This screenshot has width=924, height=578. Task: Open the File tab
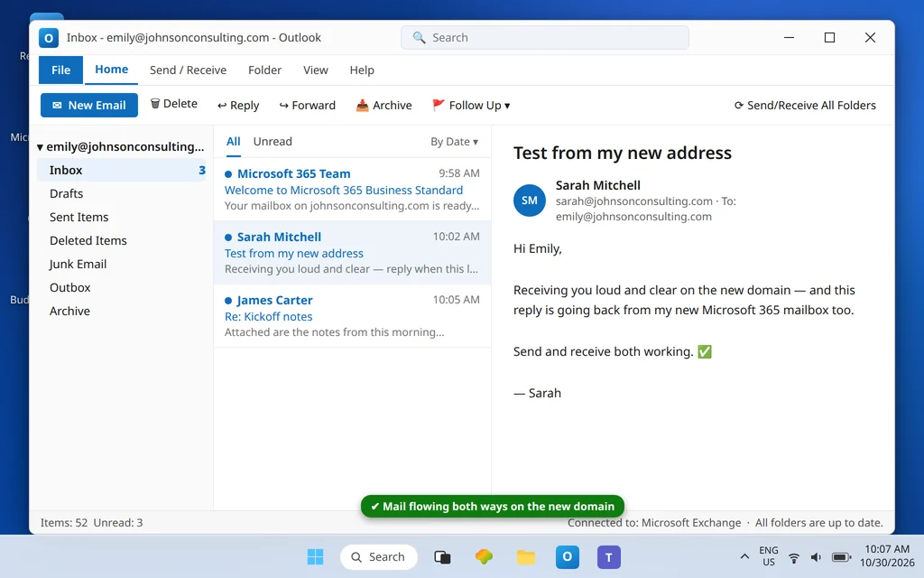point(60,70)
